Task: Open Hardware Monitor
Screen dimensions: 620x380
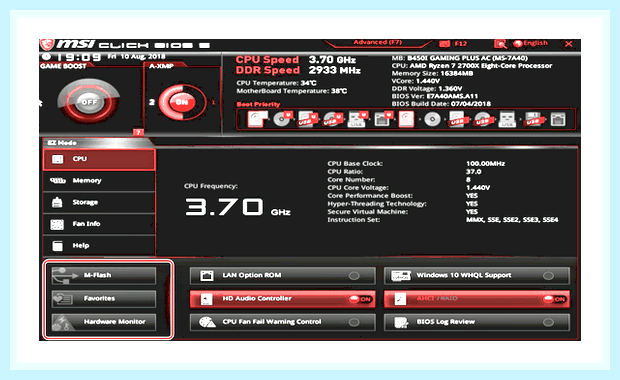Action: click(104, 322)
